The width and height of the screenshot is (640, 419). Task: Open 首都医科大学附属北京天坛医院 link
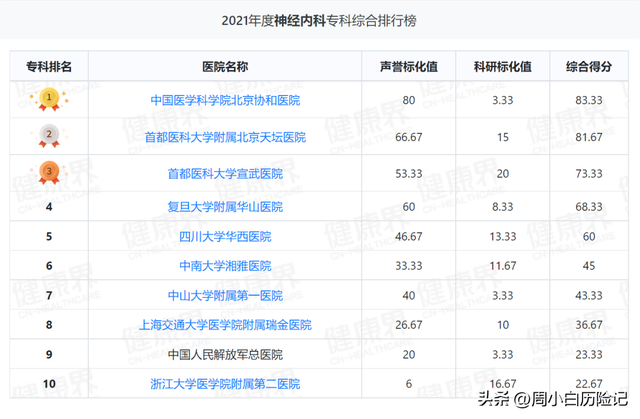click(225, 137)
